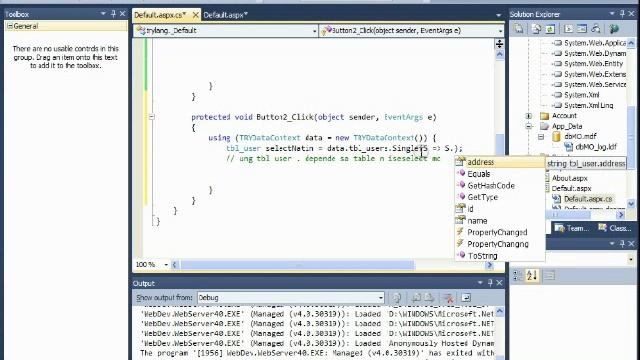Close the Output panel
This screenshot has width=640, height=360.
point(499,282)
